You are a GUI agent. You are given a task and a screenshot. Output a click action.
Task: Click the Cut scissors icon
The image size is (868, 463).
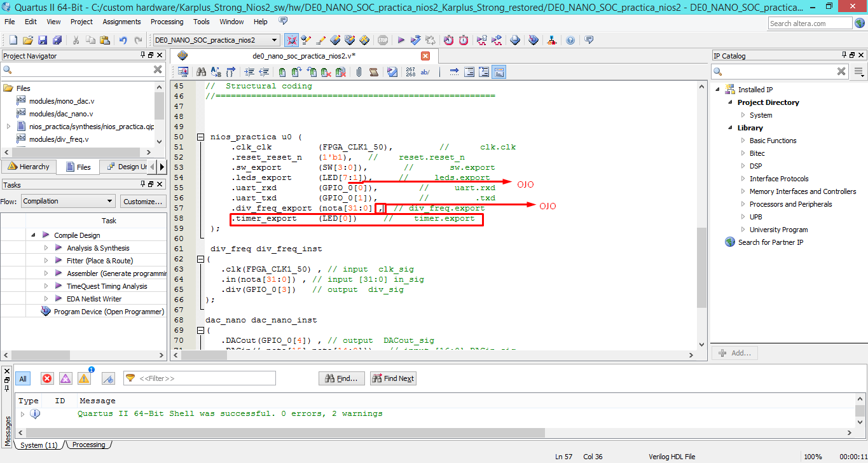tap(76, 40)
